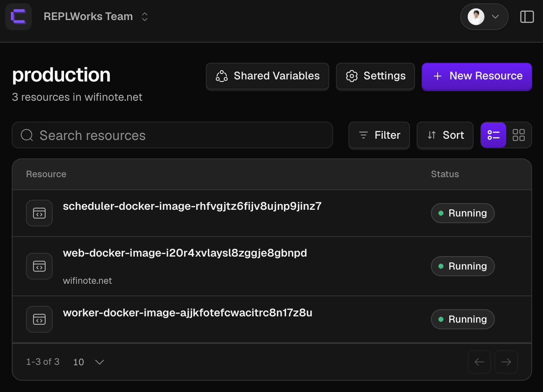543x392 pixels.
Task: Click Running status of worker-docker-image
Action: click(x=463, y=319)
